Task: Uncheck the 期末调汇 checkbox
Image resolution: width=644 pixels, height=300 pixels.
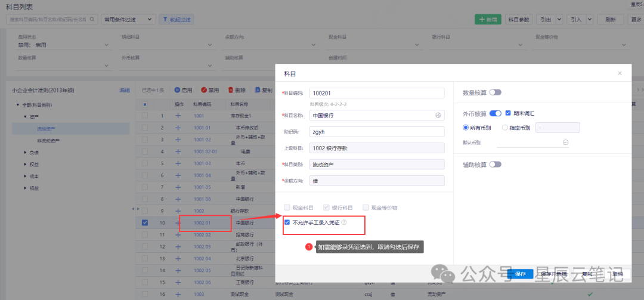Action: (508, 113)
